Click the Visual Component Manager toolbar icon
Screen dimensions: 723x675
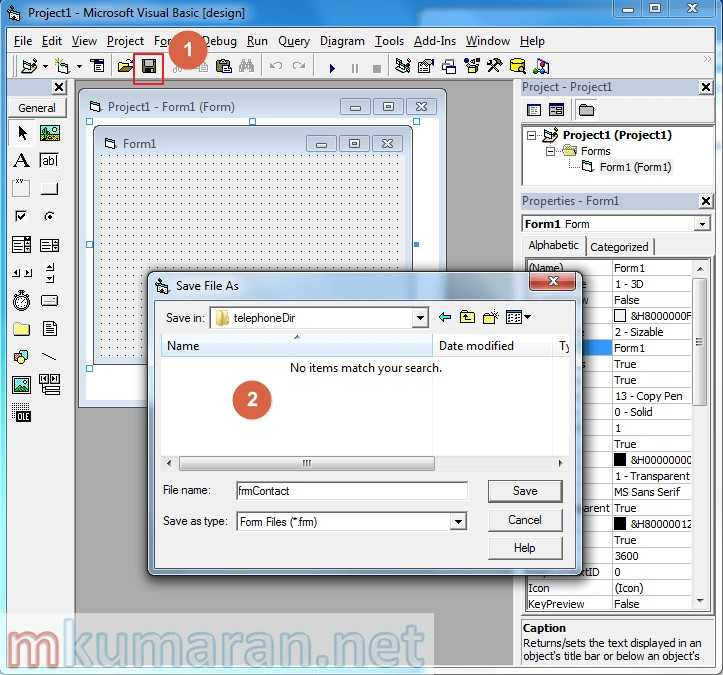click(x=541, y=66)
